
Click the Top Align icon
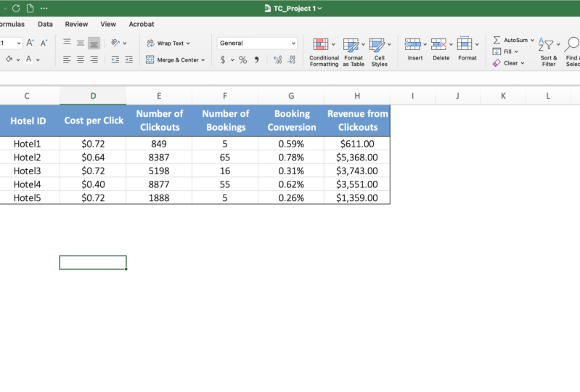(67, 43)
